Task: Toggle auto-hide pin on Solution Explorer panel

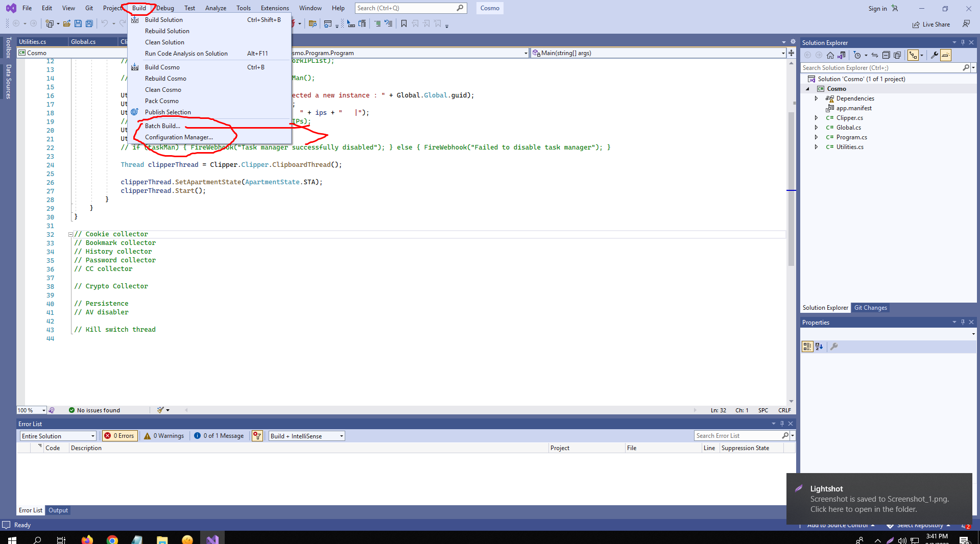Action: click(x=963, y=42)
